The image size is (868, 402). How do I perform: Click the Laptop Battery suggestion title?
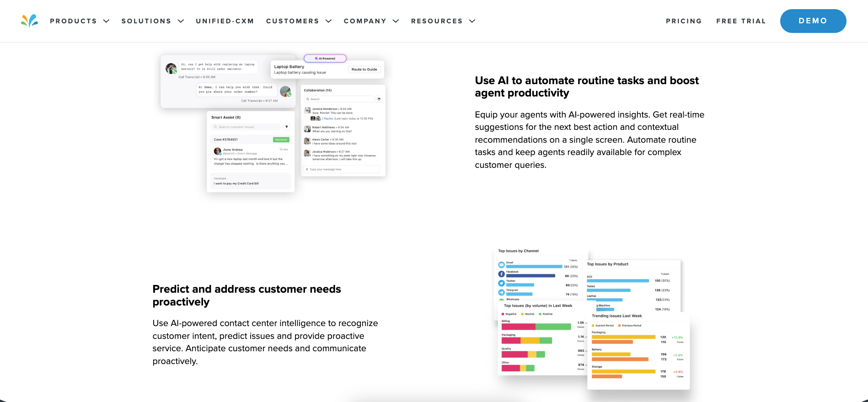click(x=289, y=67)
